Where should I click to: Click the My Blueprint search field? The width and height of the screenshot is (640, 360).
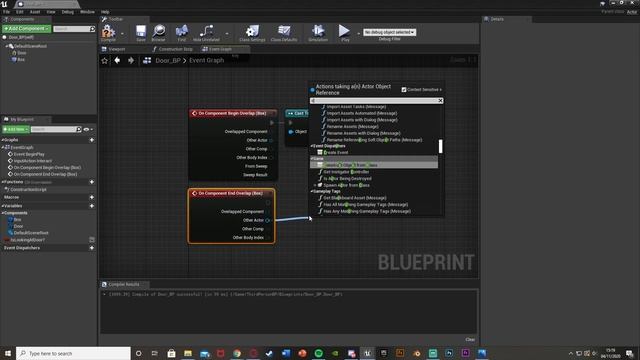56,129
